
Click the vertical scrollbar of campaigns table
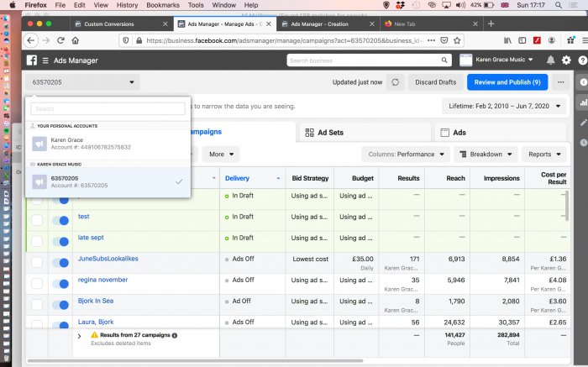[x=567, y=206]
